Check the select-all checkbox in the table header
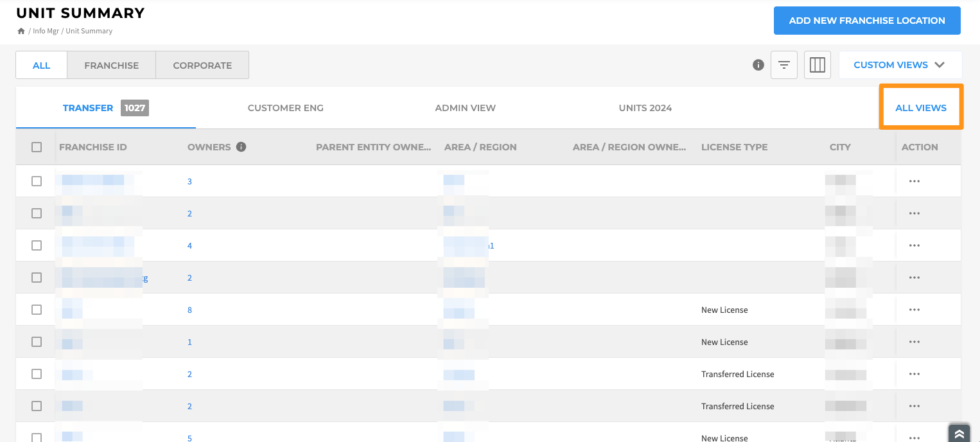Image resolution: width=980 pixels, height=442 pixels. pos(36,146)
